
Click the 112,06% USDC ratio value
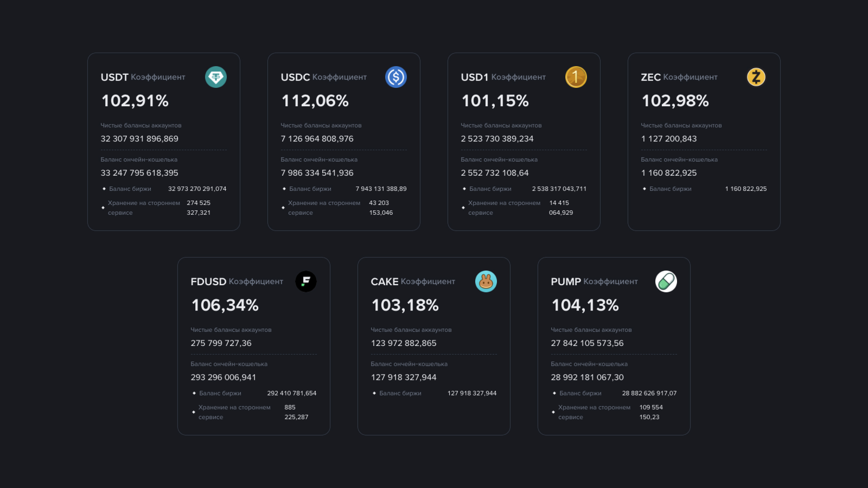click(x=315, y=101)
